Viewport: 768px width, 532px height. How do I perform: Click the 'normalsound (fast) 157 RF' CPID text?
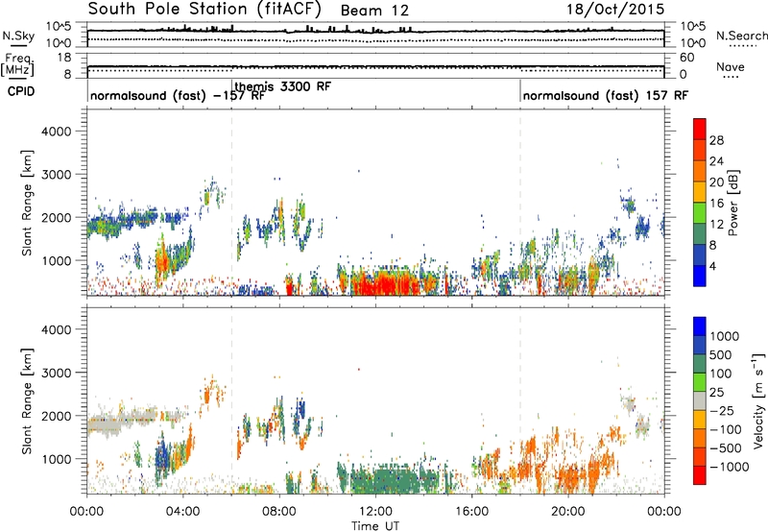pyautogui.click(x=605, y=95)
